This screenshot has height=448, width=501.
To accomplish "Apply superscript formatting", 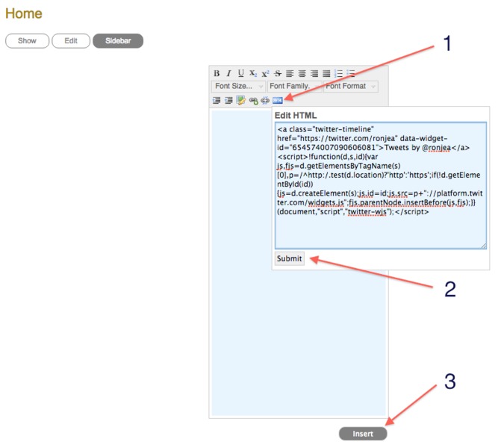I will (265, 73).
